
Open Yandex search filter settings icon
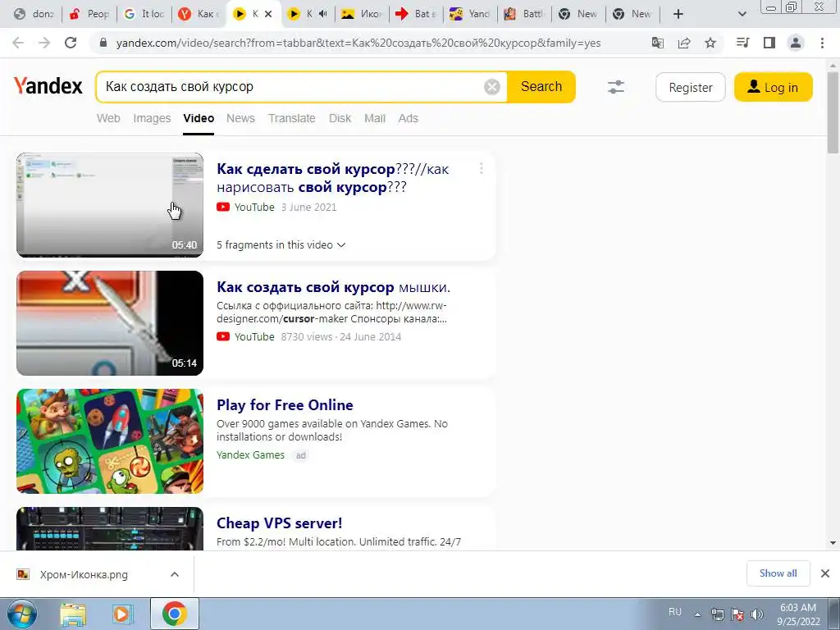[616, 87]
